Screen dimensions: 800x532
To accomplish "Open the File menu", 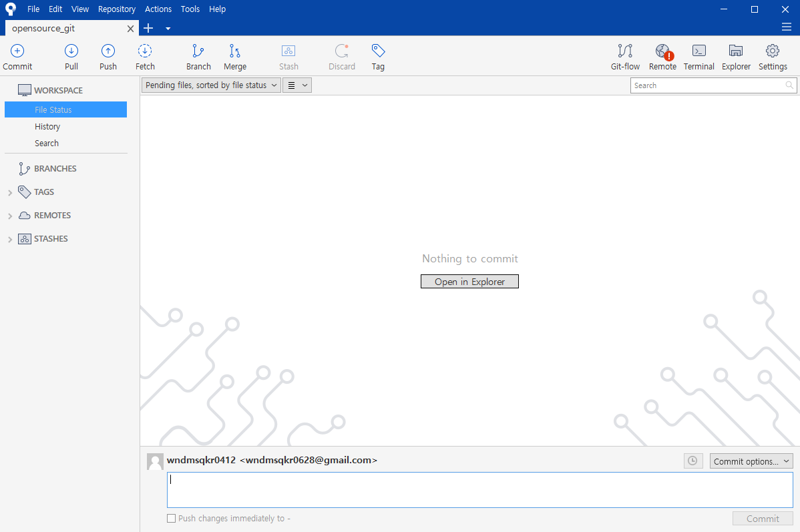I will (x=33, y=9).
